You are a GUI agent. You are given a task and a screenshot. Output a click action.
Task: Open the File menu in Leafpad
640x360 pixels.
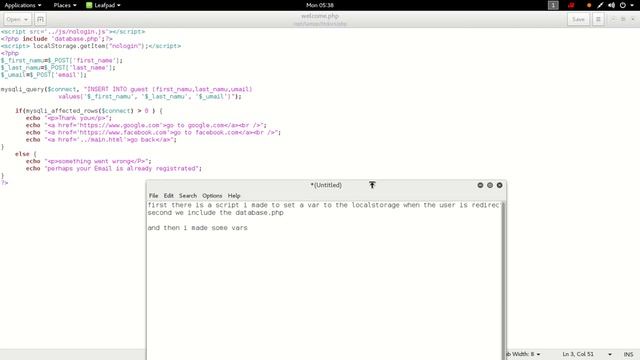[153, 196]
